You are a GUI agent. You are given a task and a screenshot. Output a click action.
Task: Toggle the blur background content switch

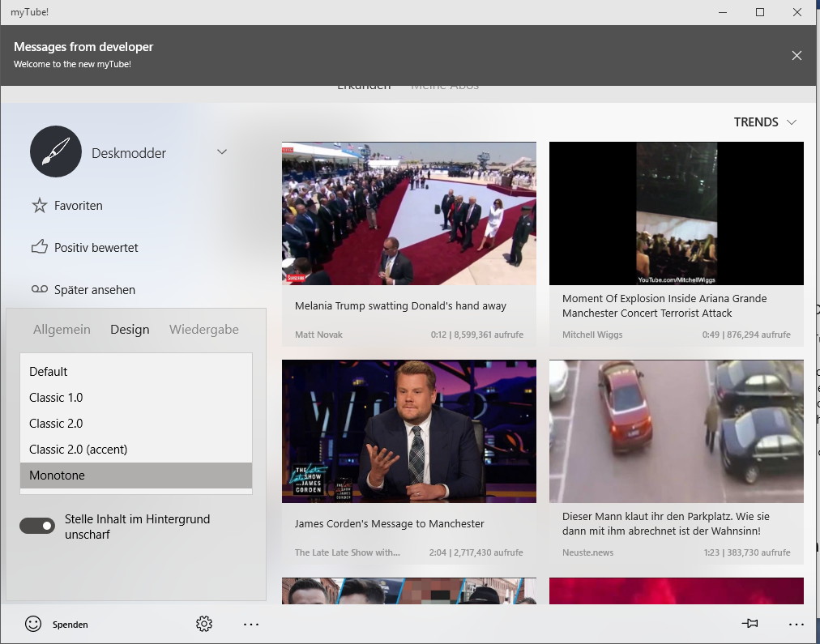(37, 526)
